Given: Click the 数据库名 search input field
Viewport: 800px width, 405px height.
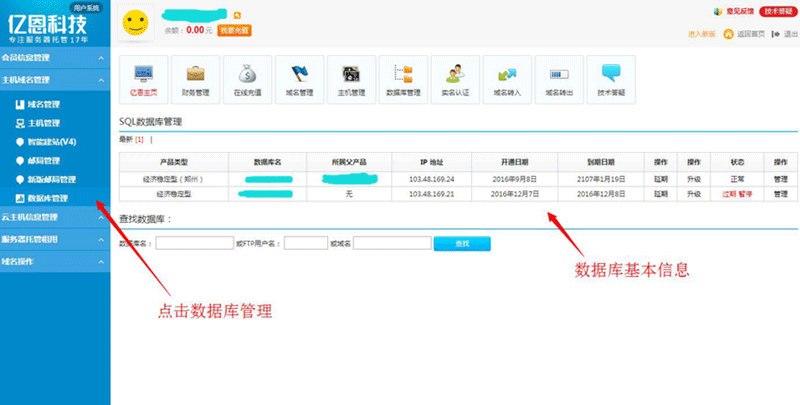Looking at the screenshot, I should point(194,243).
